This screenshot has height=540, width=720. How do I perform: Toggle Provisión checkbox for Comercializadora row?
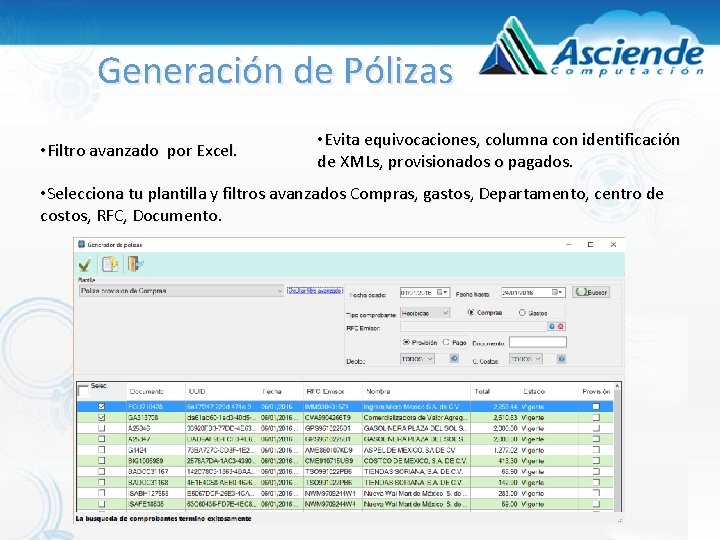coord(596,417)
